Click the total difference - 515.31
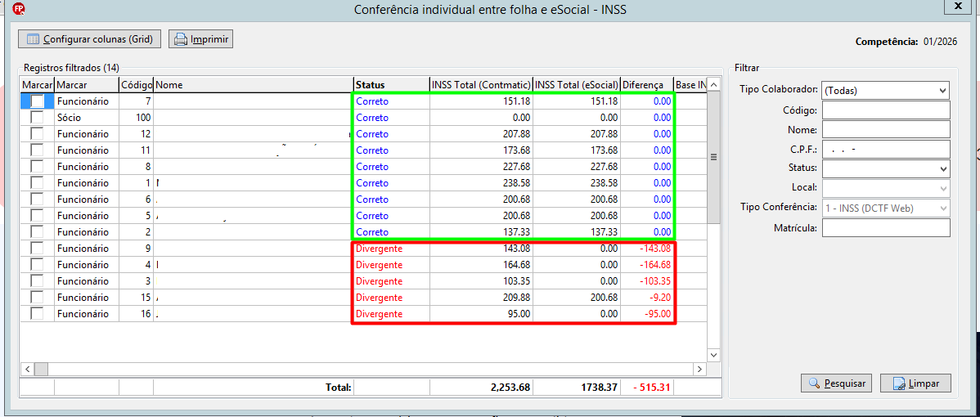 [x=650, y=388]
